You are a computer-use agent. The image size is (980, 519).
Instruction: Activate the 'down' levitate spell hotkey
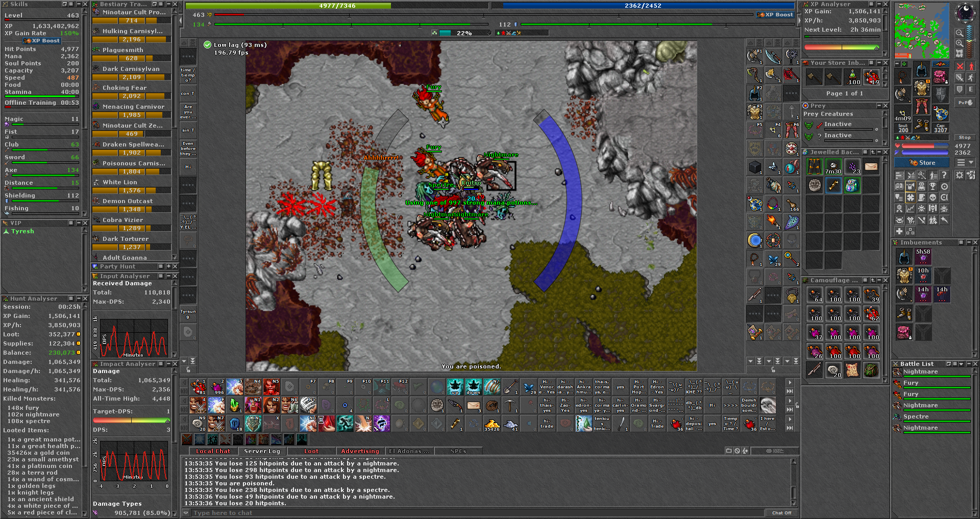click(473, 387)
